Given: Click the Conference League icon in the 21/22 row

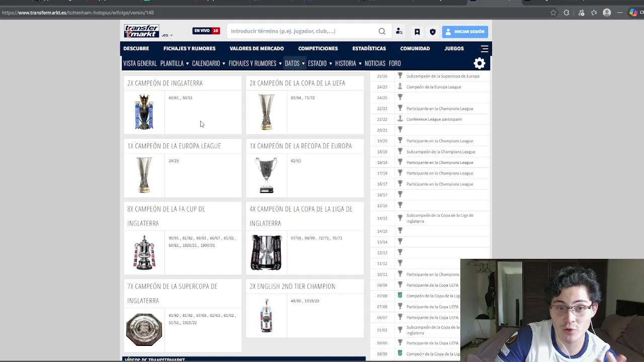Looking at the screenshot, I should point(400,119).
